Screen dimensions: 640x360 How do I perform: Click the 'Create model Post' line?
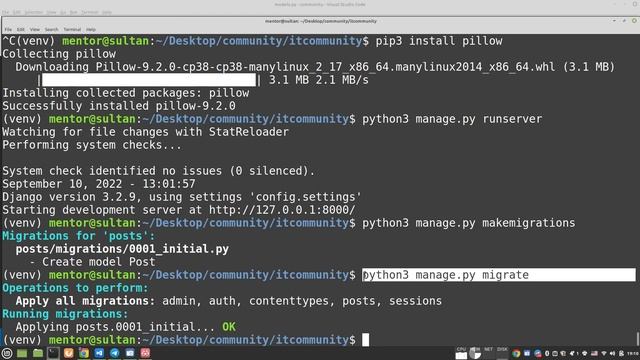(x=92, y=262)
